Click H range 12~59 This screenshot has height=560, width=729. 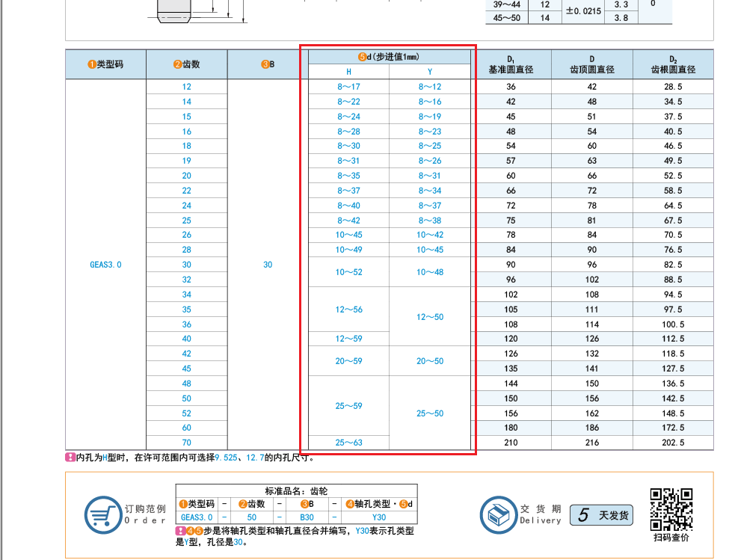[x=348, y=339]
